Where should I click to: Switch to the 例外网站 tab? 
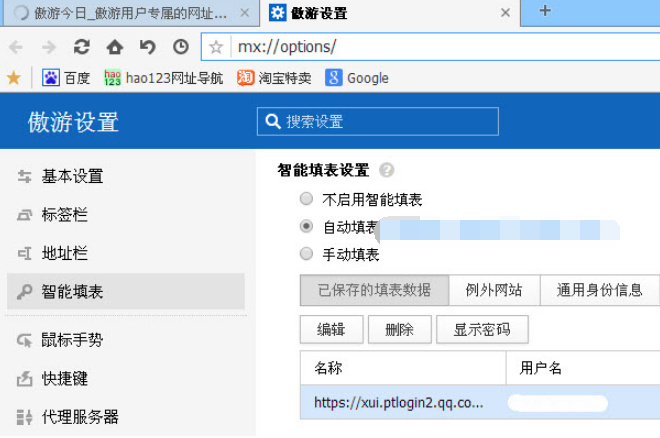494,290
